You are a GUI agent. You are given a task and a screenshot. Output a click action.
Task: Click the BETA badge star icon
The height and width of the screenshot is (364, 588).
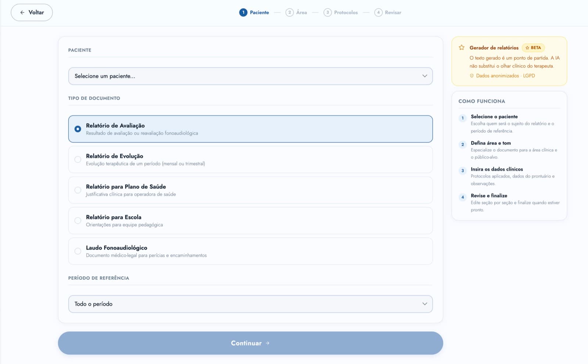tap(527, 48)
